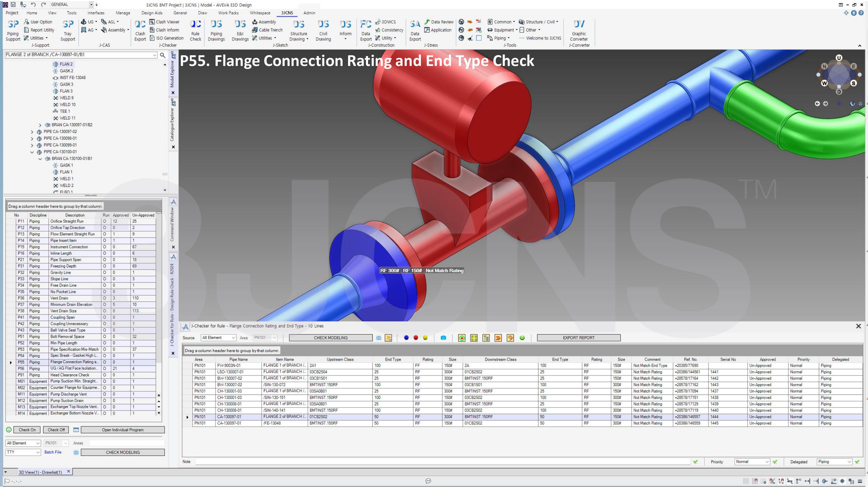Expand BRAN CA-130097-01/B2 node

coord(40,125)
